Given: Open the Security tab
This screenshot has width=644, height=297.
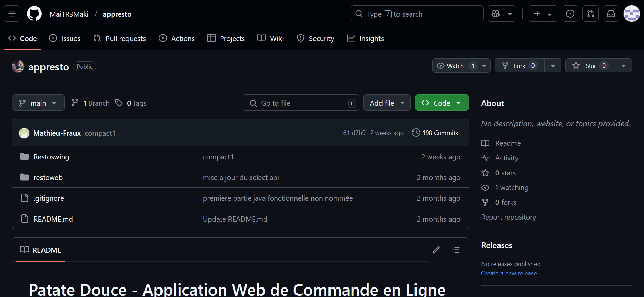Looking at the screenshot, I should [x=316, y=38].
